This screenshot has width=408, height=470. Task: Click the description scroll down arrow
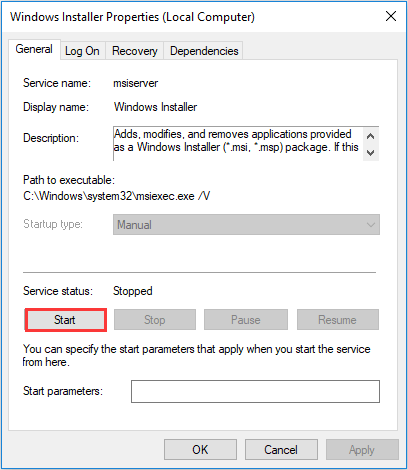tap(370, 152)
